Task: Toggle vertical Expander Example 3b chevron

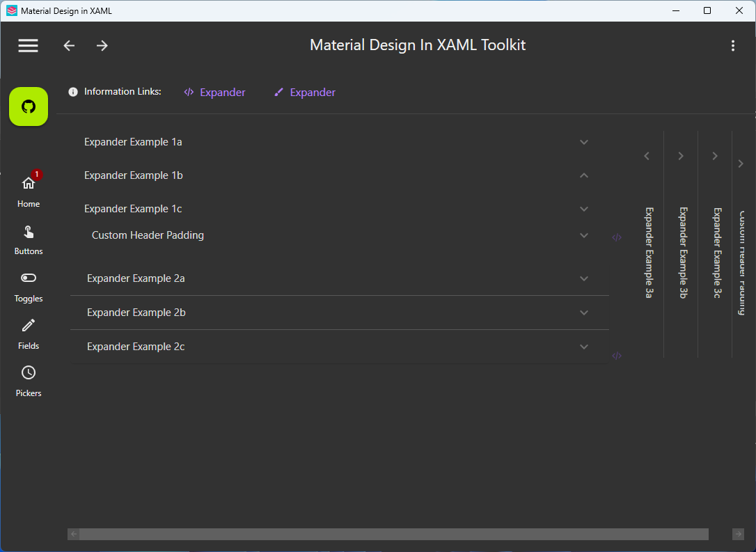Action: point(681,156)
